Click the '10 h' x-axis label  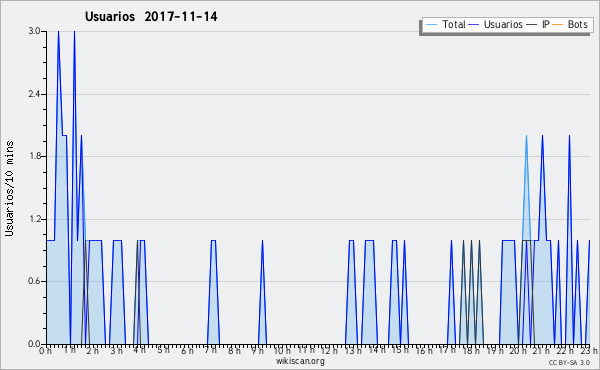click(x=282, y=350)
